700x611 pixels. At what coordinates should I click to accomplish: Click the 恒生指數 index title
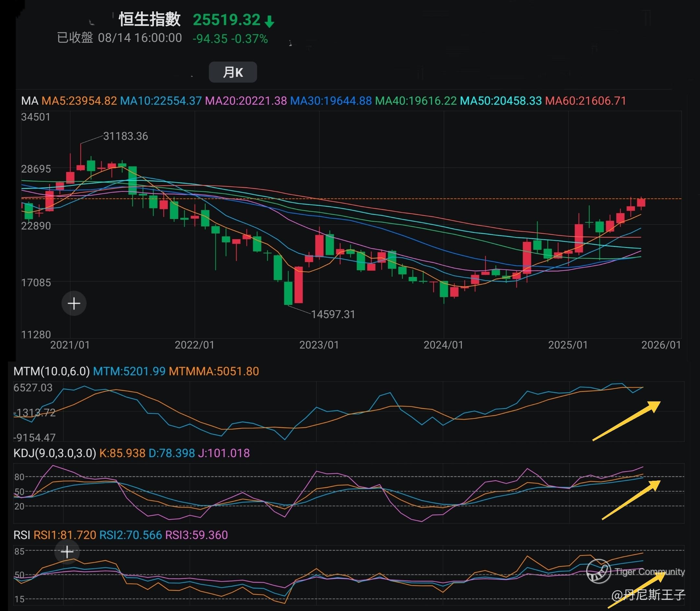149,19
